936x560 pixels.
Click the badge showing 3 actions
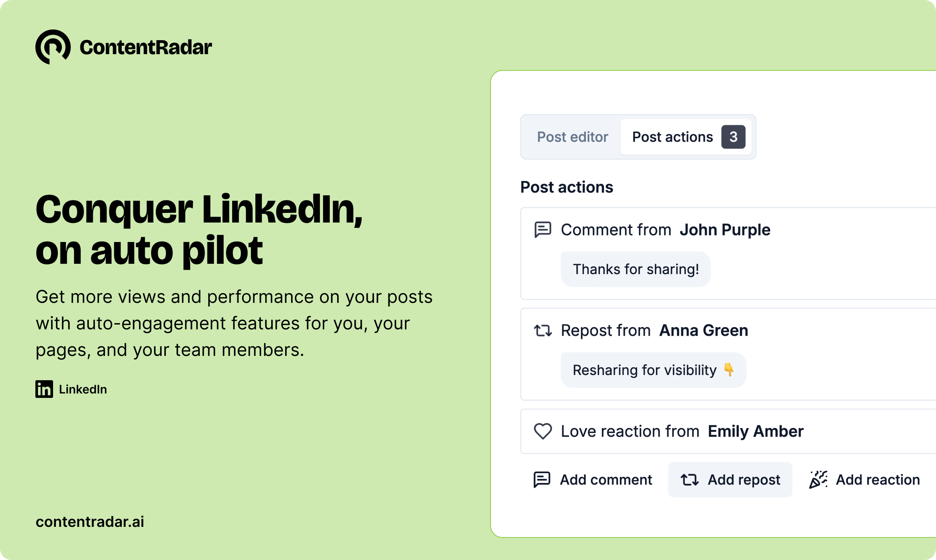coord(733,137)
